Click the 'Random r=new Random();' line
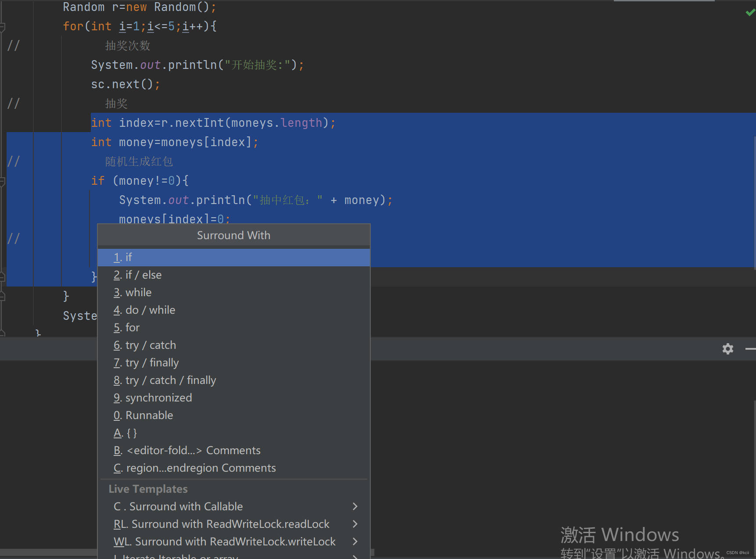The width and height of the screenshot is (756, 559). point(140,7)
